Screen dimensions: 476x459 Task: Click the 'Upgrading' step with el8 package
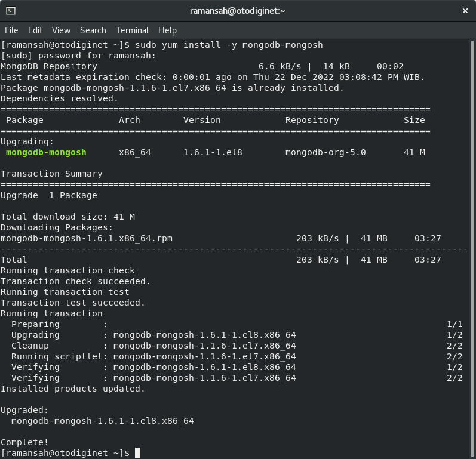click(x=237, y=335)
